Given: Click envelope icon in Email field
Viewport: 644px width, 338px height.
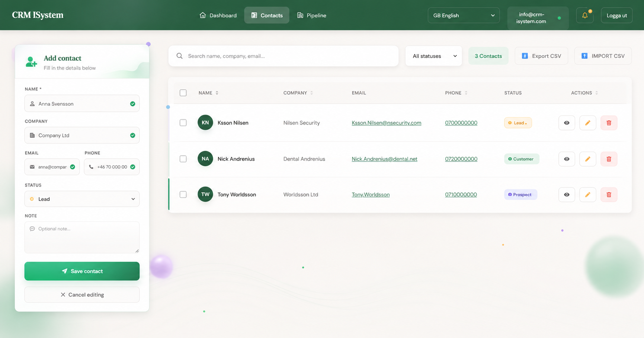Looking at the screenshot, I should (x=32, y=167).
